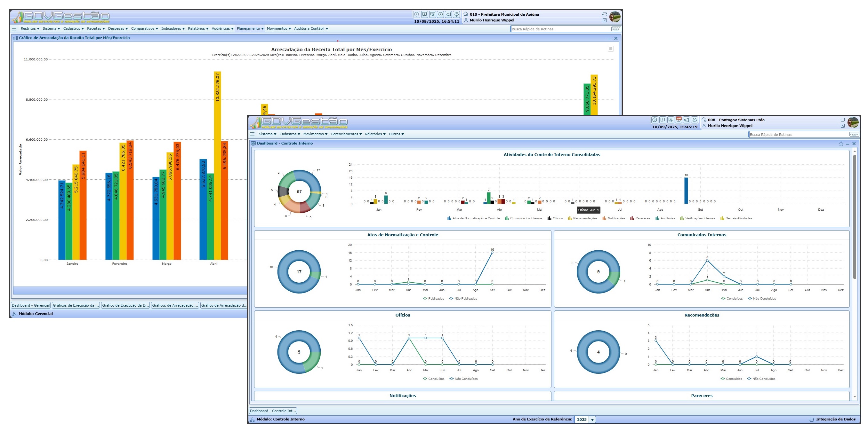Toggle the Auditorias series in consolidated legend
The image size is (868, 431).
667,218
